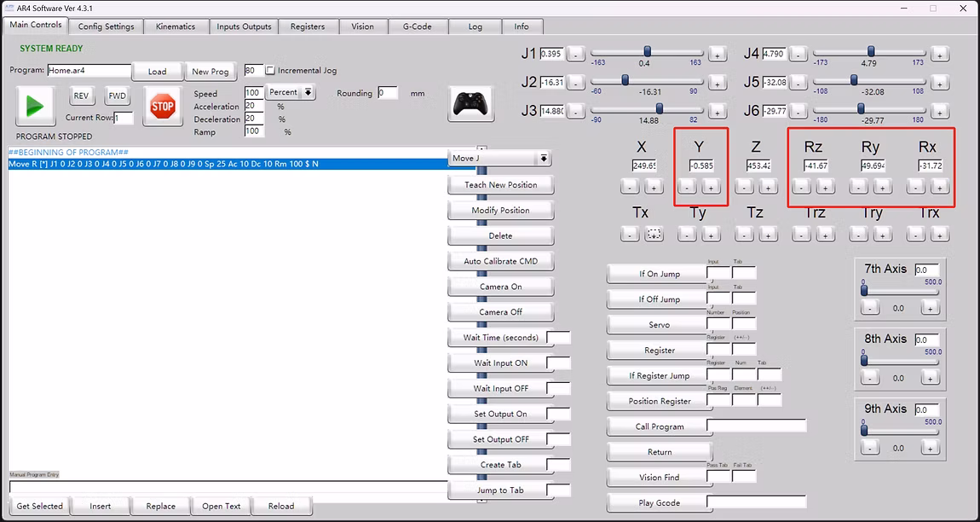
Task: Click Modify Position button
Action: pyautogui.click(x=500, y=211)
